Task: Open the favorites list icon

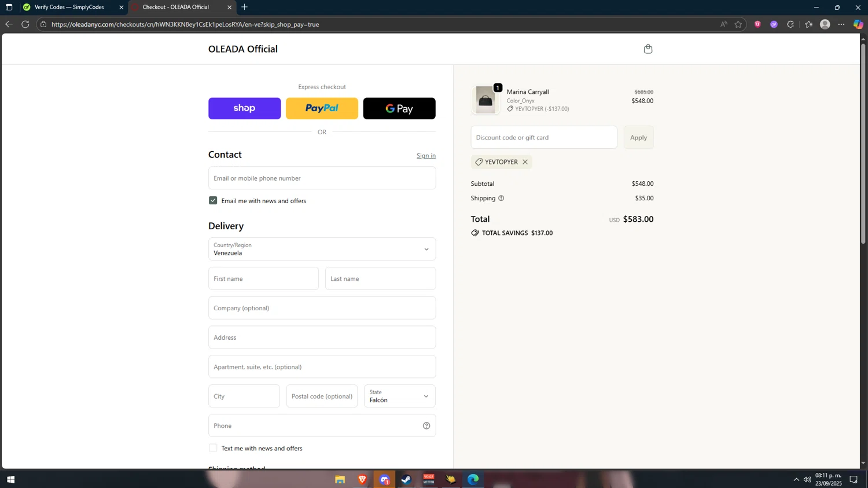Action: pos(808,24)
